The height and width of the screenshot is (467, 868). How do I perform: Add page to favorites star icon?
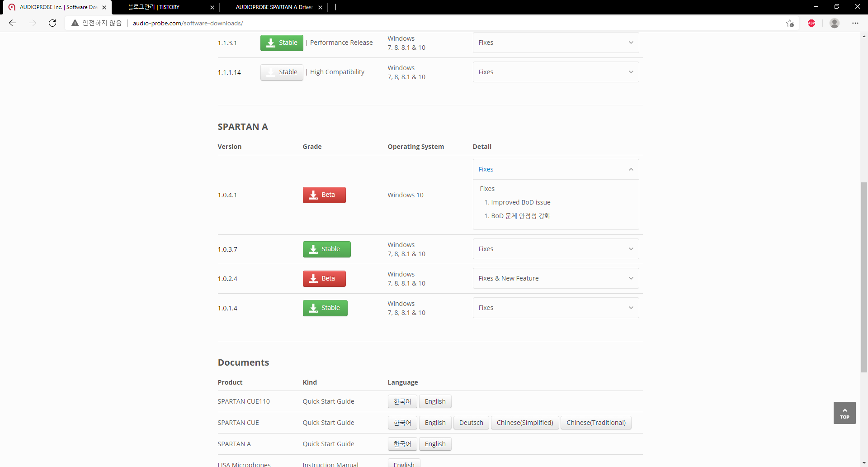click(790, 23)
